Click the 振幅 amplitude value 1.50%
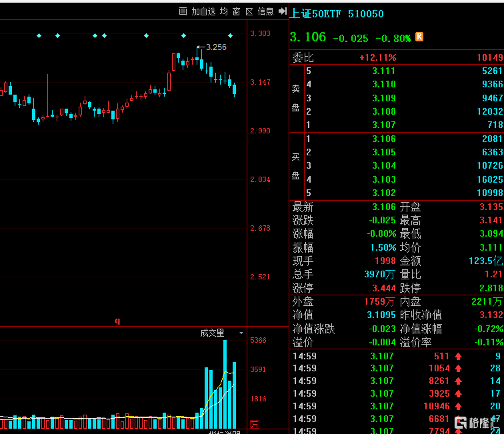This screenshot has height=434, width=504. tap(383, 247)
